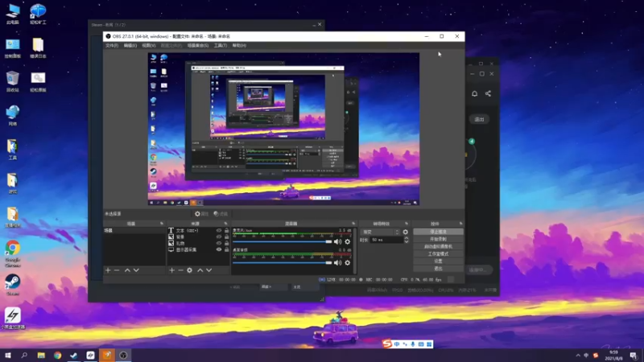Adjust the transition duration 50 ms stepper
The width and height of the screenshot is (644, 362).
[x=407, y=240]
